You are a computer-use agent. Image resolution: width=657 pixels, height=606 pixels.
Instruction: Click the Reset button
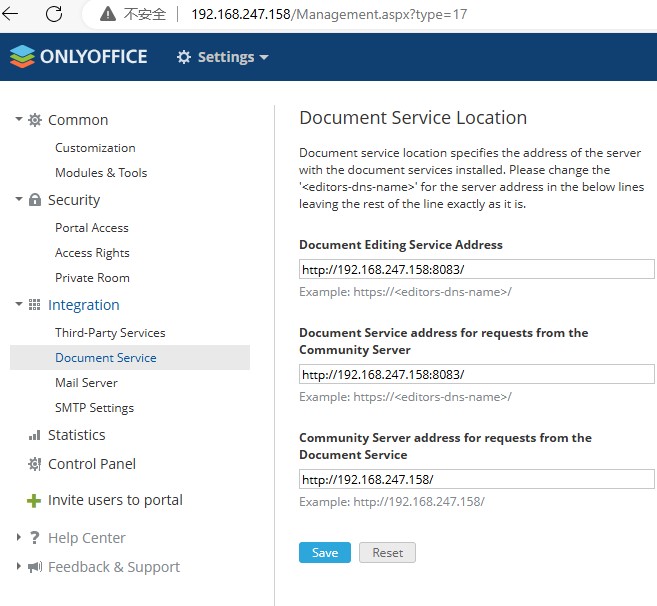387,552
